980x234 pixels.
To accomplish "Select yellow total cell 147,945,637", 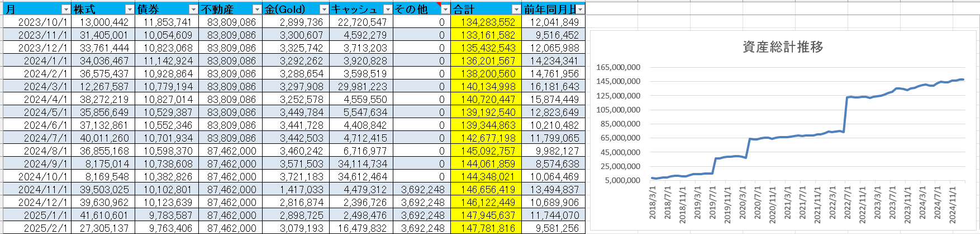I will pyautogui.click(x=486, y=216).
